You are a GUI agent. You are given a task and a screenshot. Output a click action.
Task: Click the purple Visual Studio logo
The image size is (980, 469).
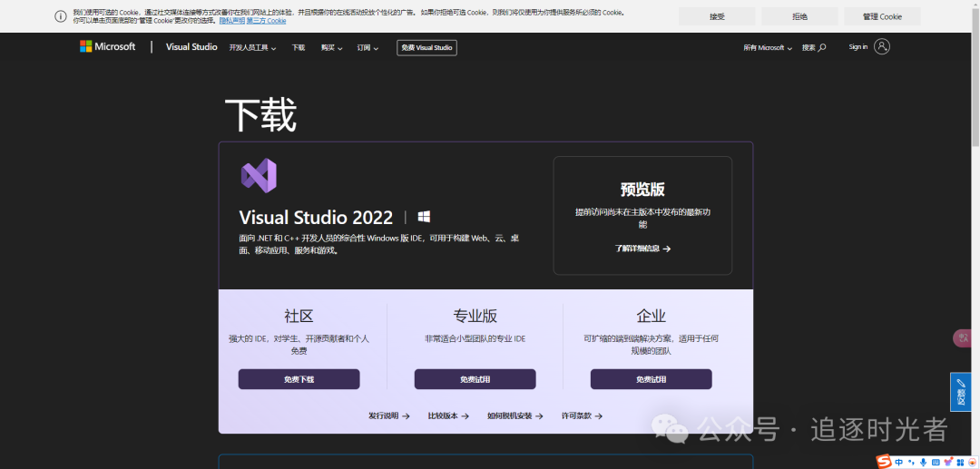coord(259,175)
